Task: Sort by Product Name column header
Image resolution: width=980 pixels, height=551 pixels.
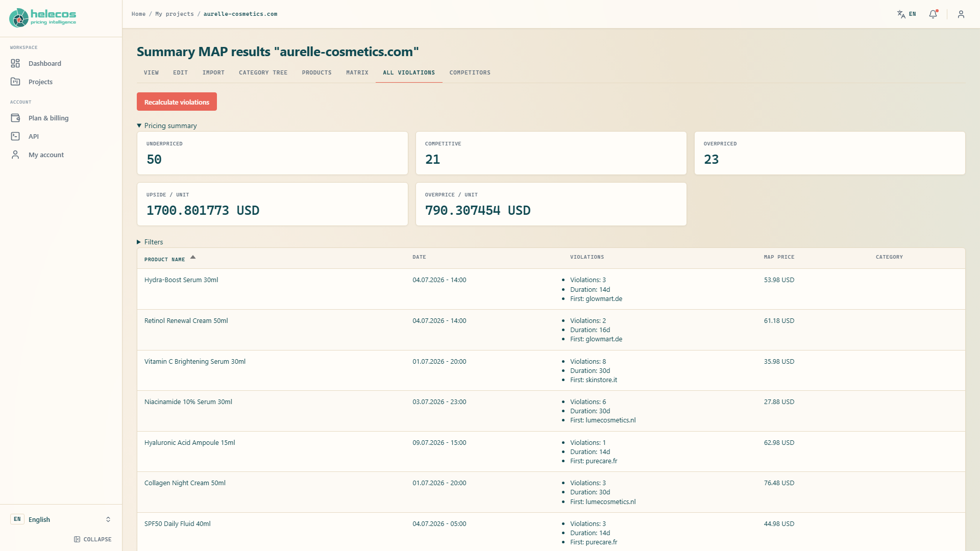Action: (164, 260)
